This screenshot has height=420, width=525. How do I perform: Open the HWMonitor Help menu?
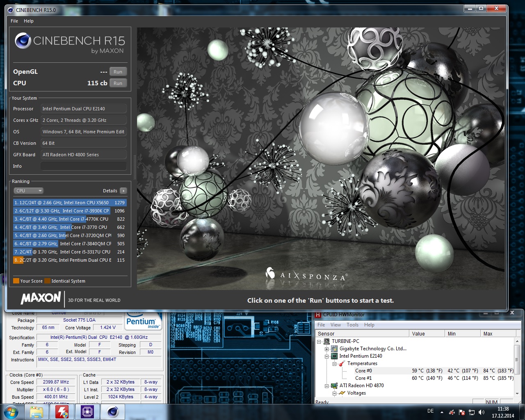pyautogui.click(x=369, y=325)
